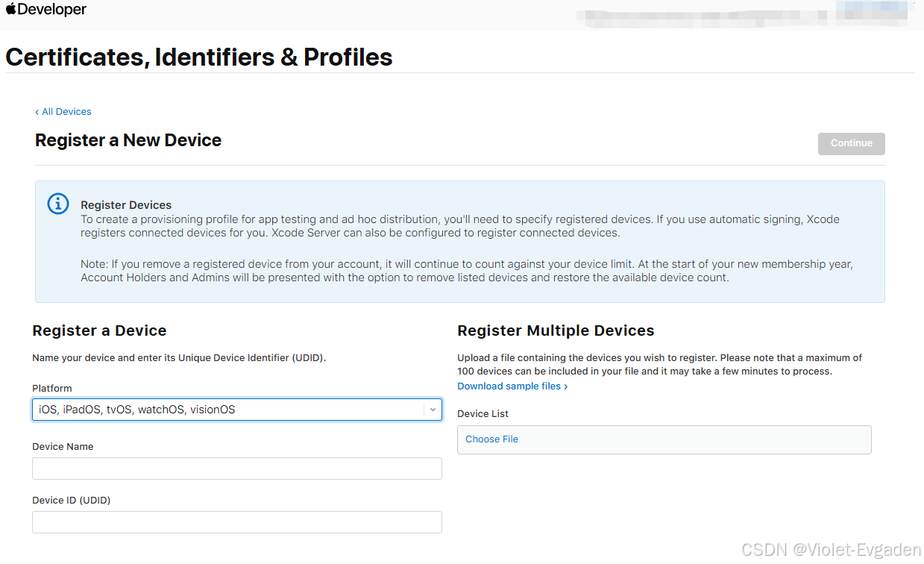Expand the Platform dropdown arrow
Viewport: 924px width, 564px height.
[433, 410]
